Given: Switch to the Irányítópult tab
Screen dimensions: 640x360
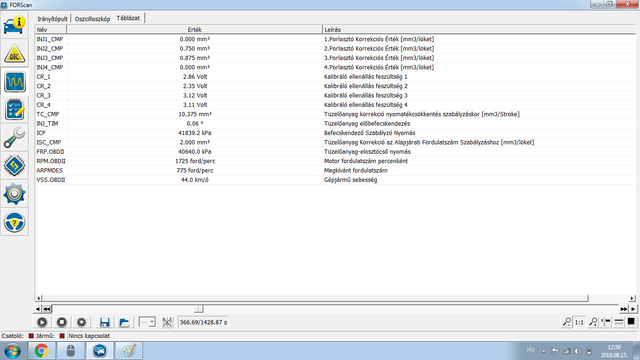Looking at the screenshot, I should [52, 19].
